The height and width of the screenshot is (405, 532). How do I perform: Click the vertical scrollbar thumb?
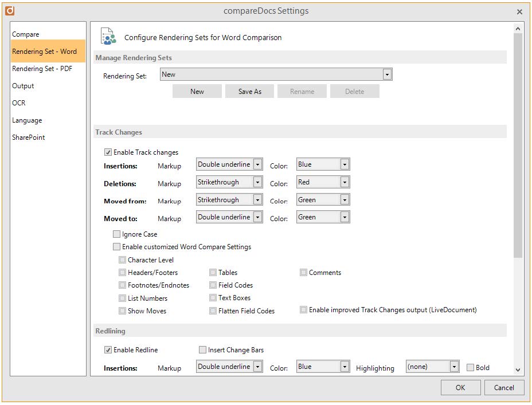(518, 146)
